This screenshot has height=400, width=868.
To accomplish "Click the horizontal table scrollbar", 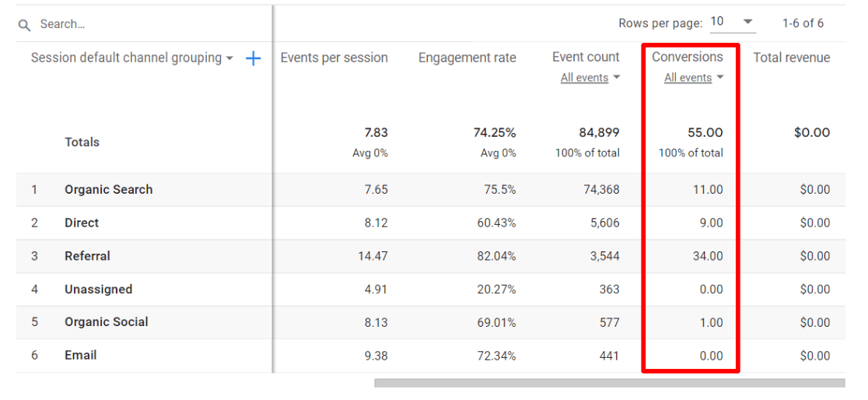I will pos(609,383).
